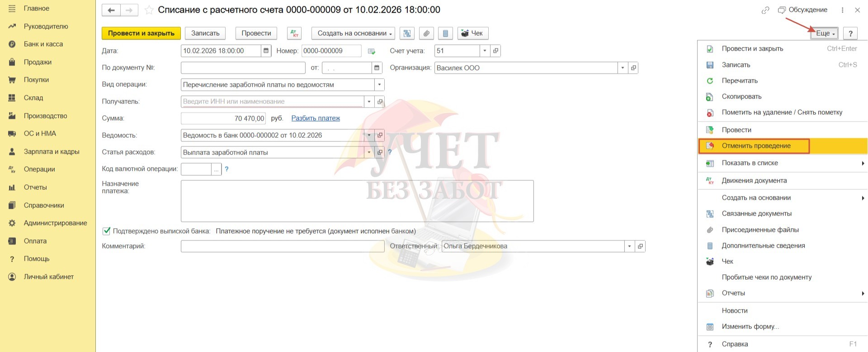Click the Сумма field showing 70 470,00
This screenshot has height=352, width=868.
tap(223, 118)
